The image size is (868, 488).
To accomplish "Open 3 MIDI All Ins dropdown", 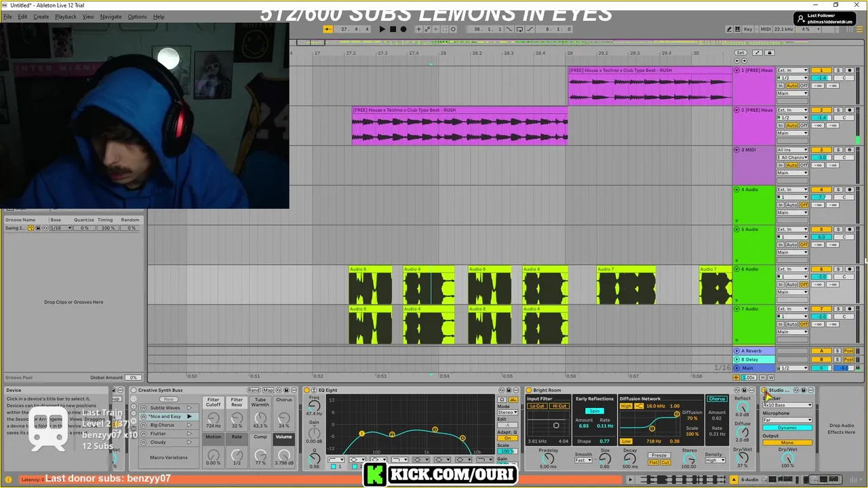I will [792, 150].
